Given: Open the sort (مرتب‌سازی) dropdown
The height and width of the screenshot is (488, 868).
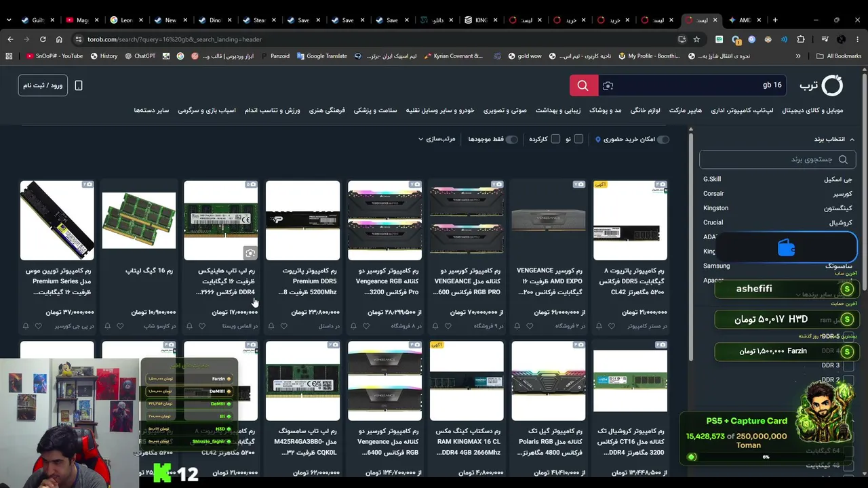Looking at the screenshot, I should (437, 139).
